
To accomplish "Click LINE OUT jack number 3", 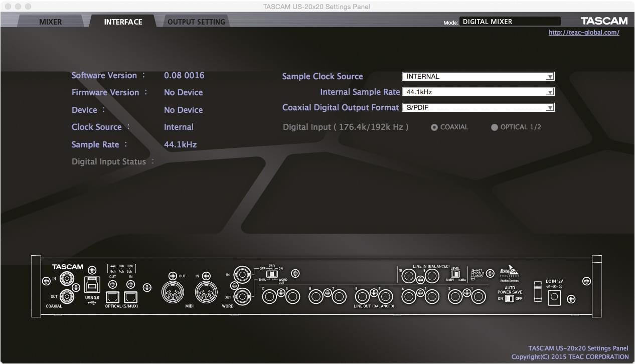I will 432,297.
